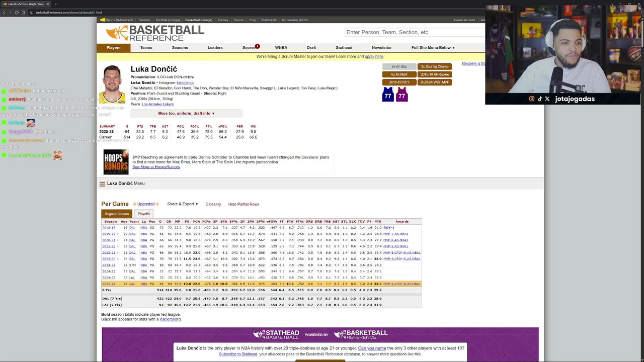Image resolution: width=644 pixels, height=362 pixels.
Task: Expand More bio, uniform, draft info
Action: click(x=187, y=114)
